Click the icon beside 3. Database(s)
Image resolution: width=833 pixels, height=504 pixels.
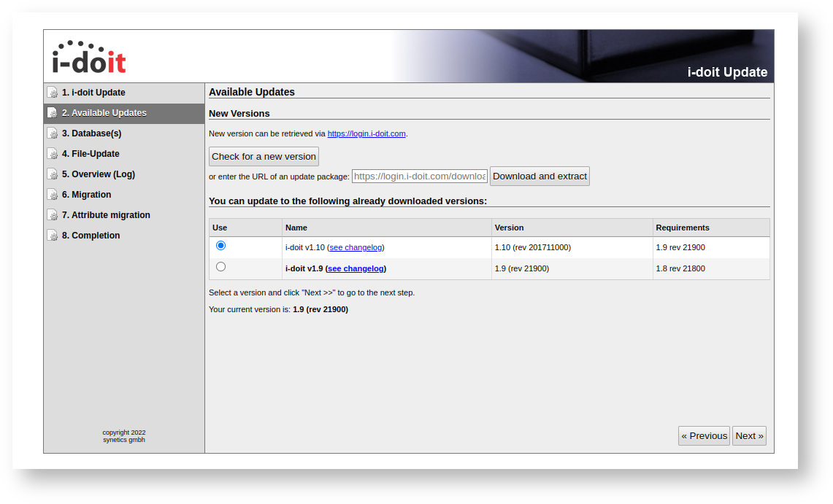pyautogui.click(x=52, y=133)
